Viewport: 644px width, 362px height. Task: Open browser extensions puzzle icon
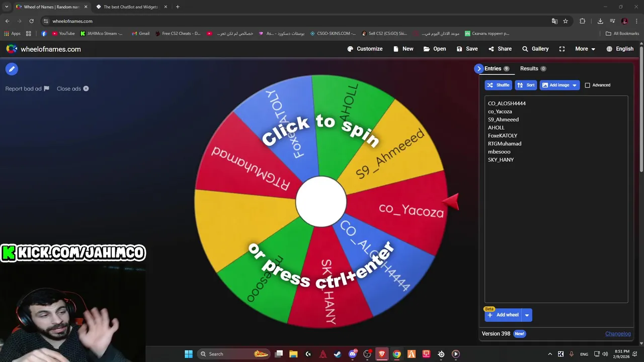(583, 21)
